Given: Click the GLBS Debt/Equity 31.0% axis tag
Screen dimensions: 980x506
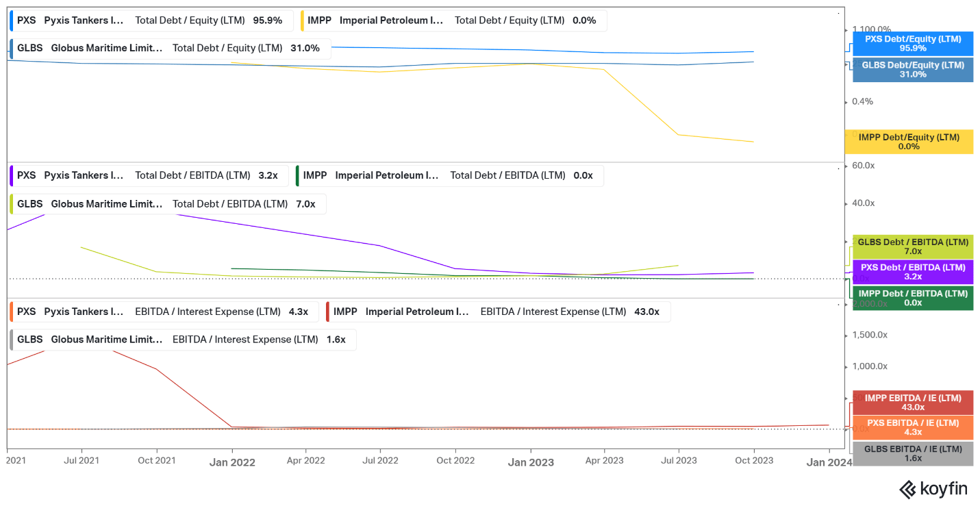Looking at the screenshot, I should (x=912, y=70).
